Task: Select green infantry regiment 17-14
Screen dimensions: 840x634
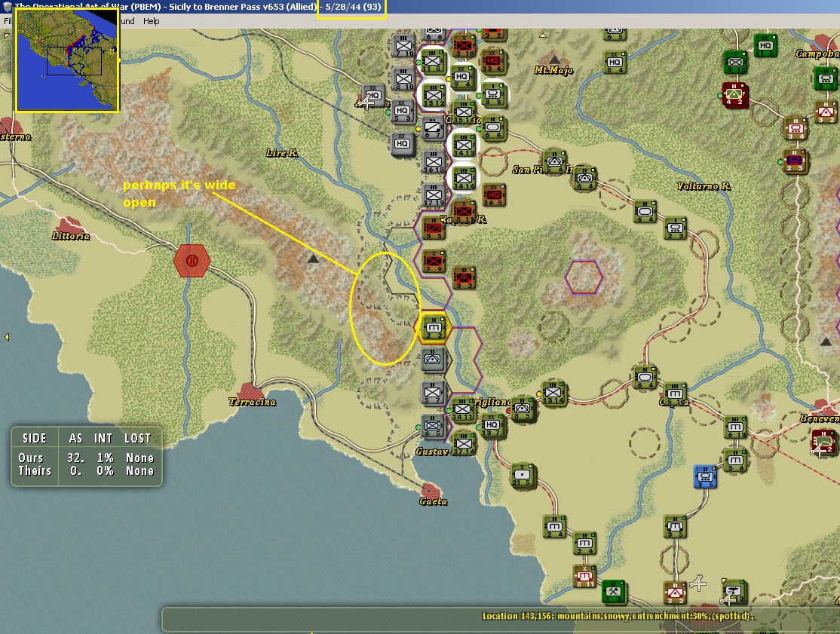Action: [464, 445]
